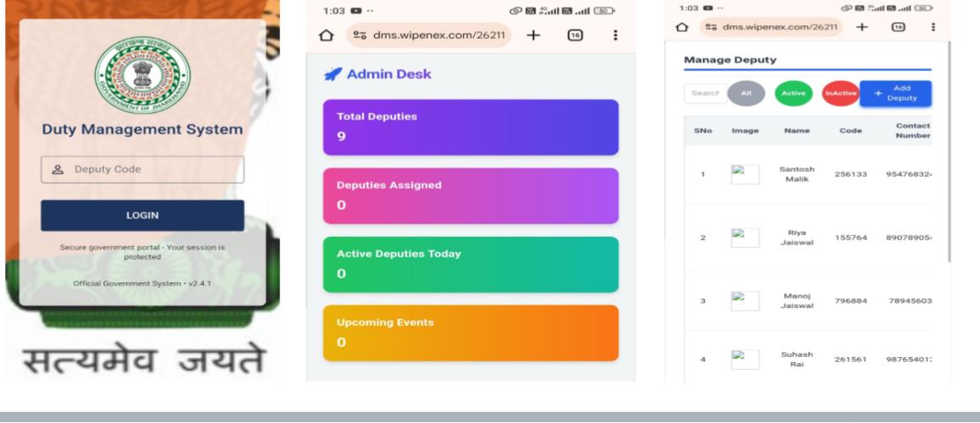Tap the home icon in the Admin Desk browser

327,35
